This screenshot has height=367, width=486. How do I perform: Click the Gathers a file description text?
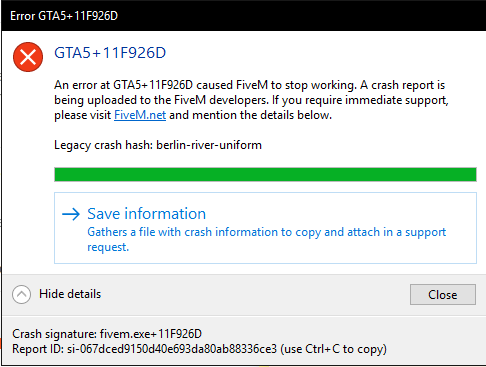(267, 239)
